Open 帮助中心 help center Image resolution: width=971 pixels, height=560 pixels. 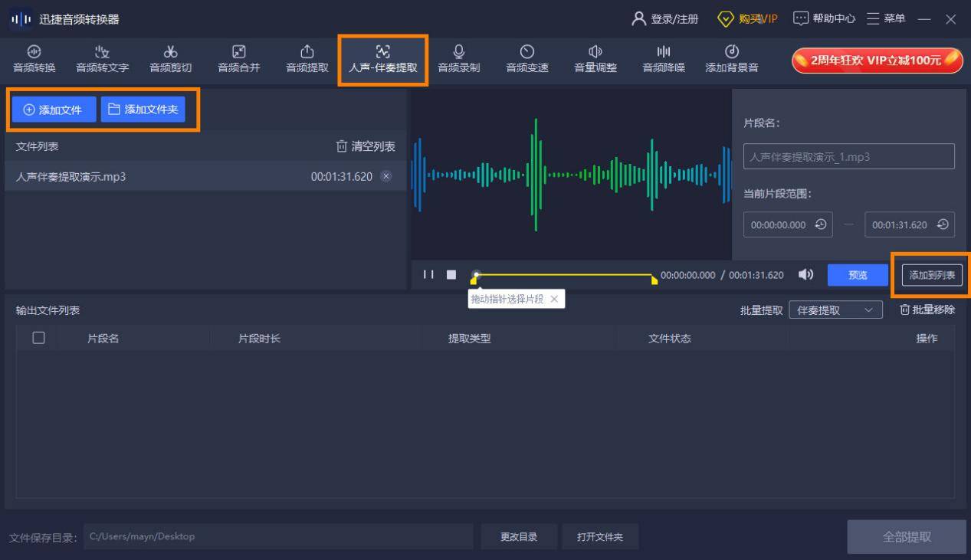[x=824, y=19]
